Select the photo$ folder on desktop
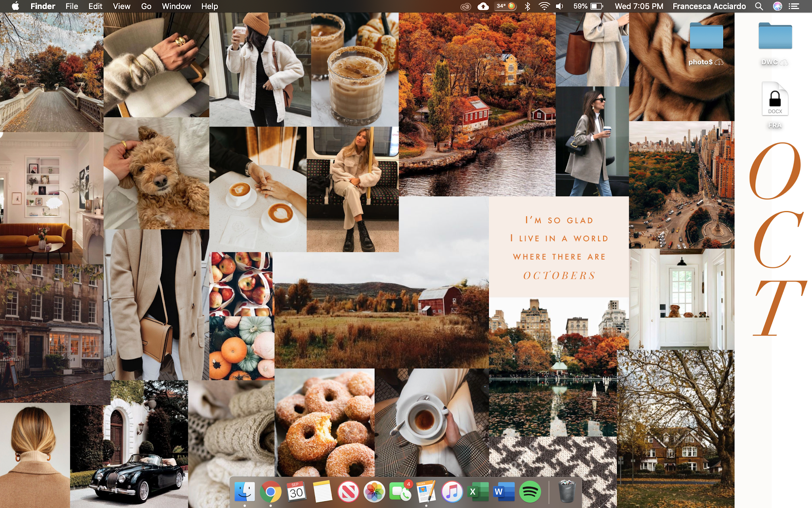812x508 pixels. click(706, 37)
